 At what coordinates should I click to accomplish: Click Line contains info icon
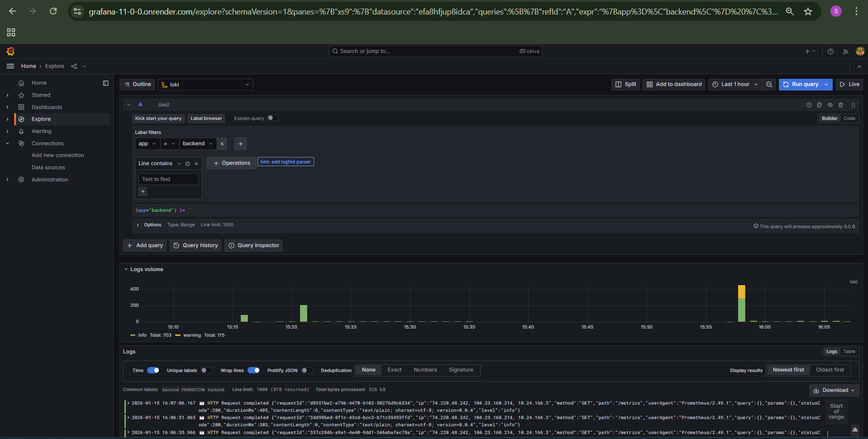click(187, 163)
